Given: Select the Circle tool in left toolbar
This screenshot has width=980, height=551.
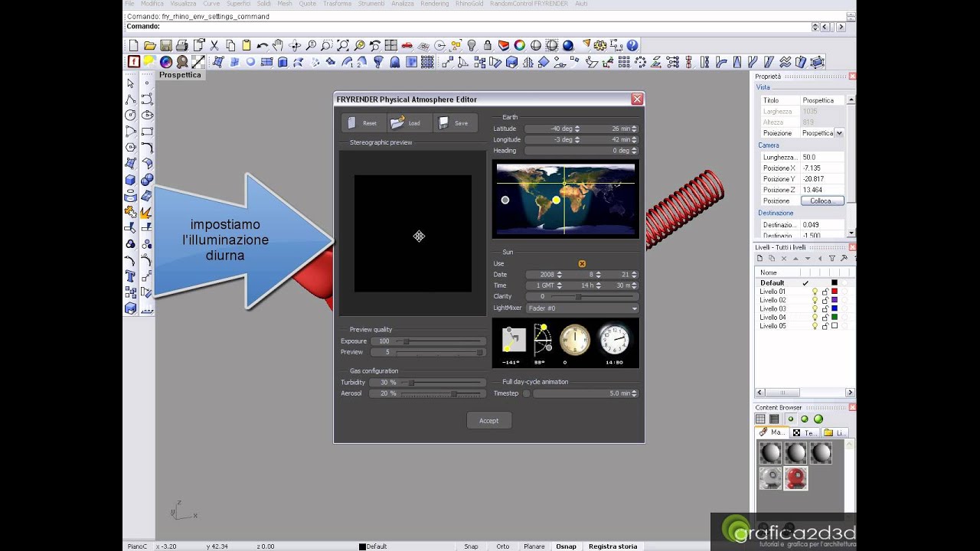Looking at the screenshot, I should (130, 116).
